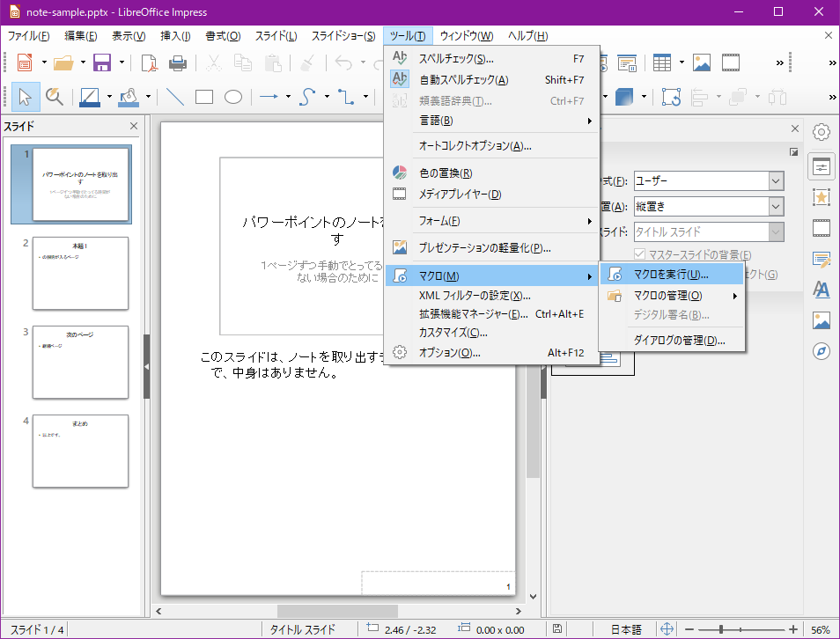The width and height of the screenshot is (840, 639).
Task: Toggle automatic spell checking (自動スペルチェック)
Action: point(464,79)
